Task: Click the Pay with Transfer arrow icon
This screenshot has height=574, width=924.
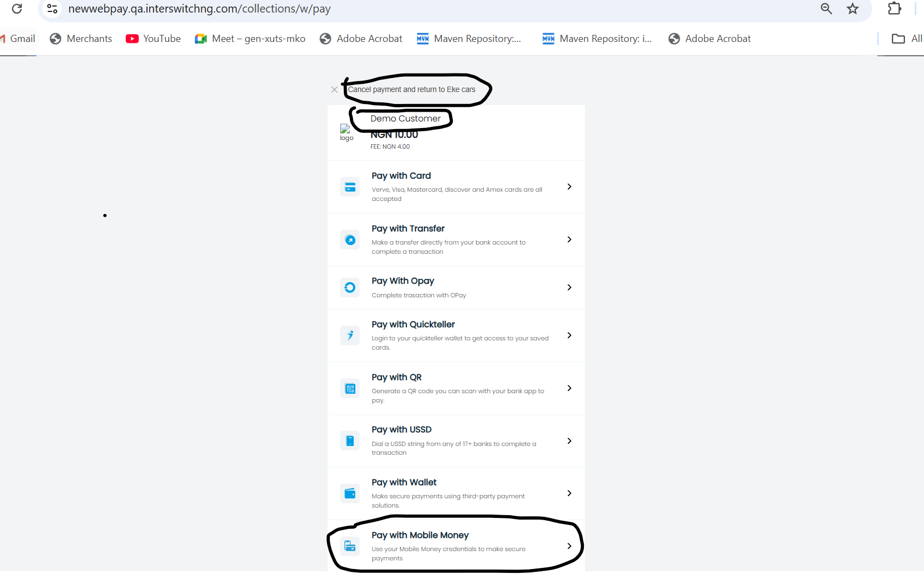Action: point(350,240)
